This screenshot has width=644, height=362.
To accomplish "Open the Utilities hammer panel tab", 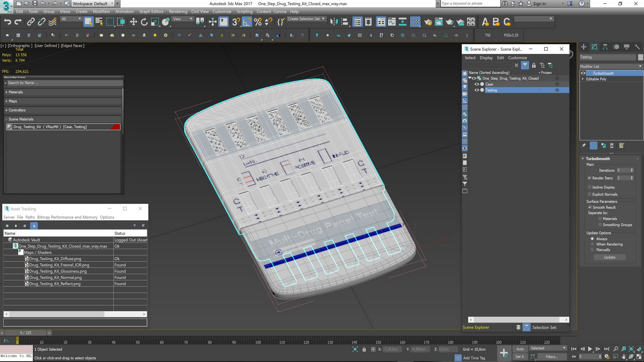I will pos(637,47).
